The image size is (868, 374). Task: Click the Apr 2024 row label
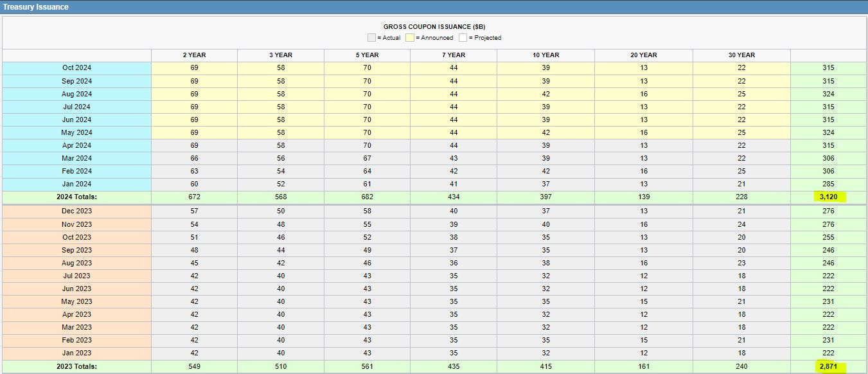point(77,145)
